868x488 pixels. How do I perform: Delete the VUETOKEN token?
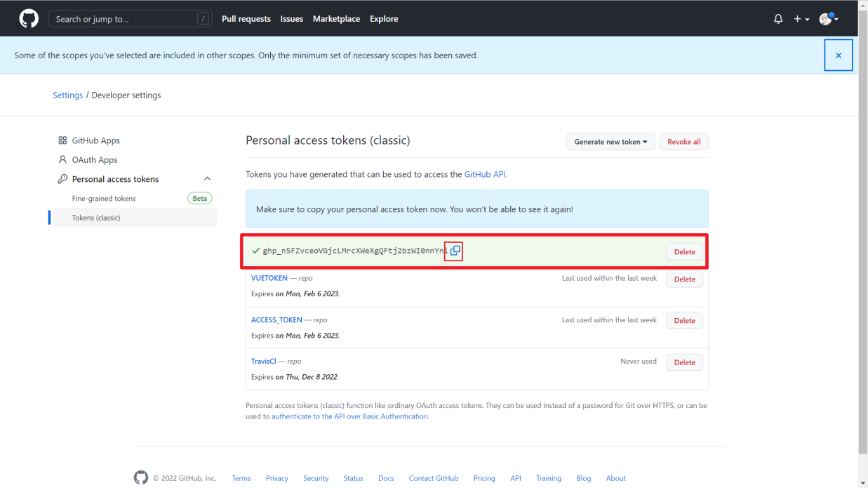pyautogui.click(x=684, y=279)
